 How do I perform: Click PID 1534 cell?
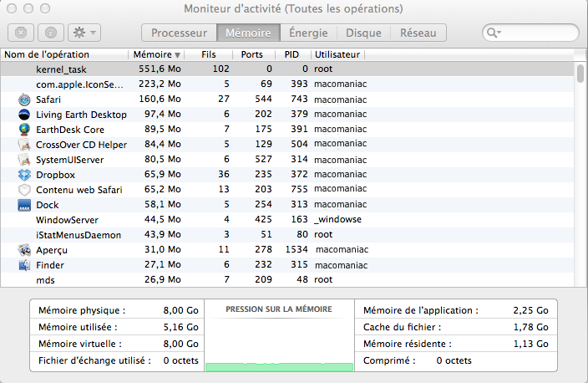point(297,249)
